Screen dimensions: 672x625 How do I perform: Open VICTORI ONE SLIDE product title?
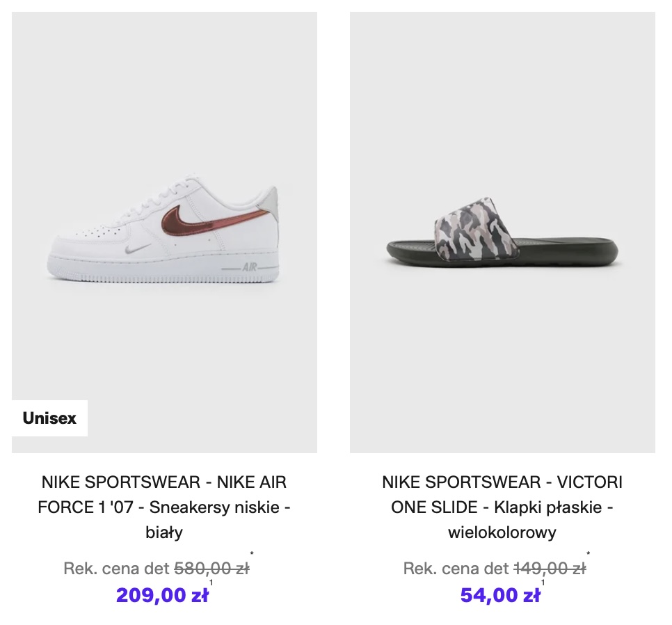[x=502, y=507]
